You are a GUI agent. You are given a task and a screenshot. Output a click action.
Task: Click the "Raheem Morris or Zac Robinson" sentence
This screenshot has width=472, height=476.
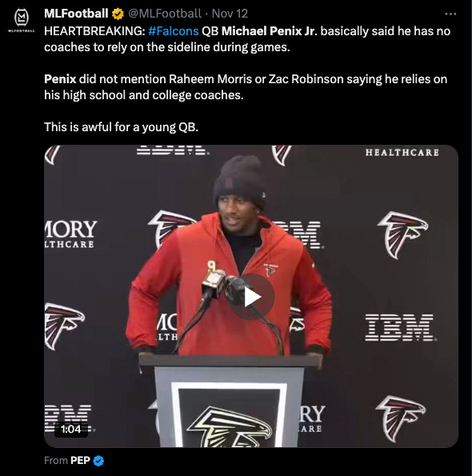246,87
